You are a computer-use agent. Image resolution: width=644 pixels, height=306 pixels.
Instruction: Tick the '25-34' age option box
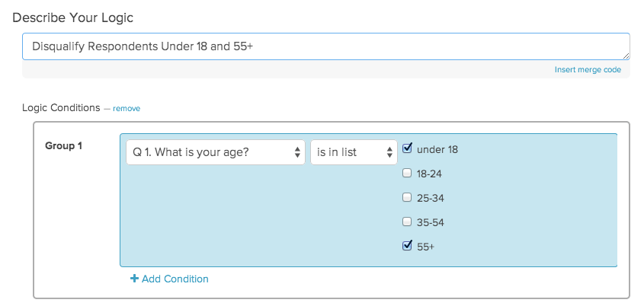click(407, 198)
